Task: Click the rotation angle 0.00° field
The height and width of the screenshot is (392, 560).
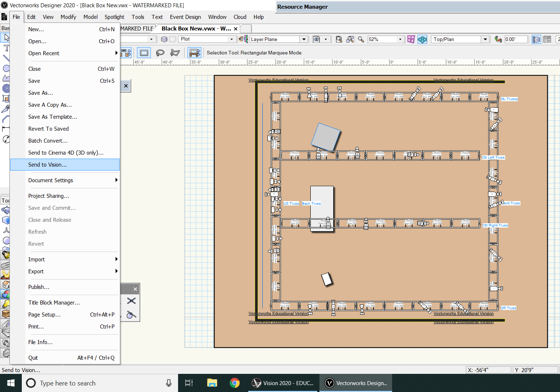Action: pyautogui.click(x=515, y=39)
